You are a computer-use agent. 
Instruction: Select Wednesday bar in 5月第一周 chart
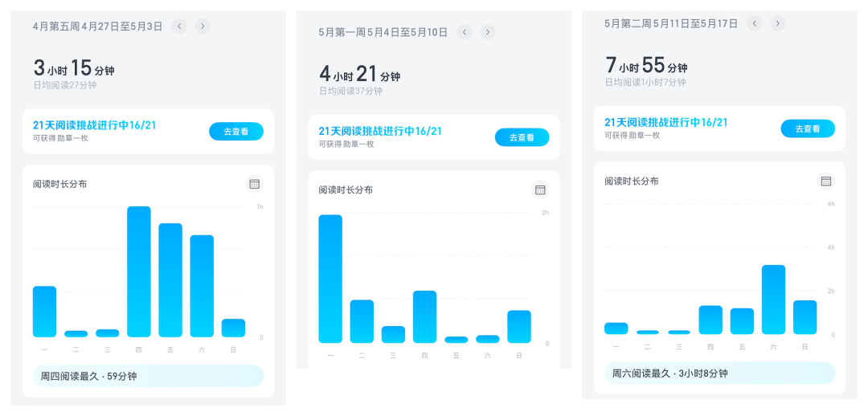394,335
